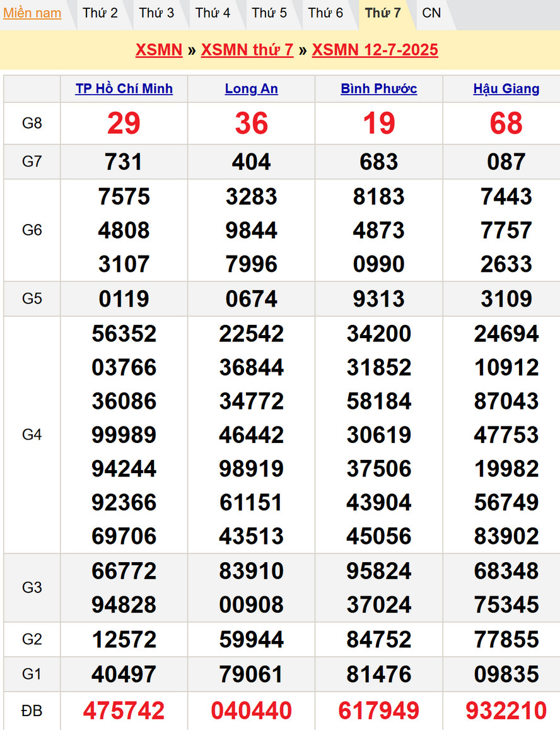Click the ĐB row label
Image resolution: width=560 pixels, height=730 pixels.
pos(32,711)
